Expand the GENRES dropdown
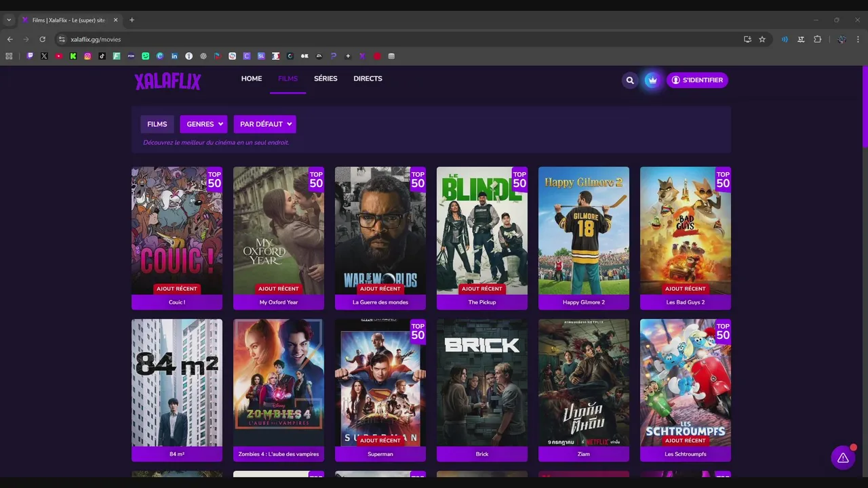The height and width of the screenshot is (488, 868). pyautogui.click(x=203, y=124)
